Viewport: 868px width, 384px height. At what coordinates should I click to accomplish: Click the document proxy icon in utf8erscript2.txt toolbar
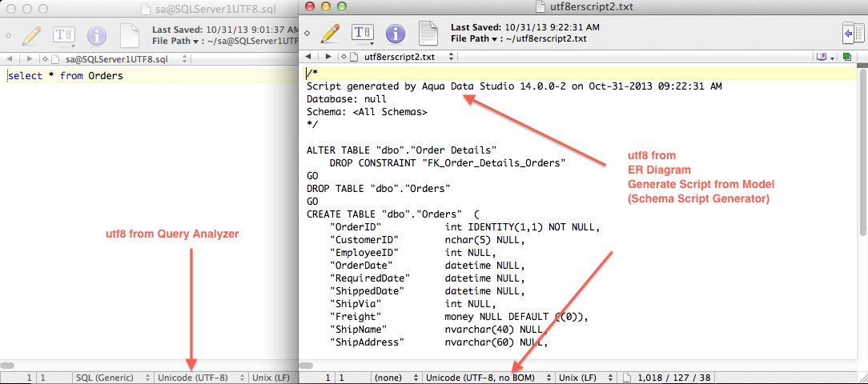pyautogui.click(x=428, y=34)
